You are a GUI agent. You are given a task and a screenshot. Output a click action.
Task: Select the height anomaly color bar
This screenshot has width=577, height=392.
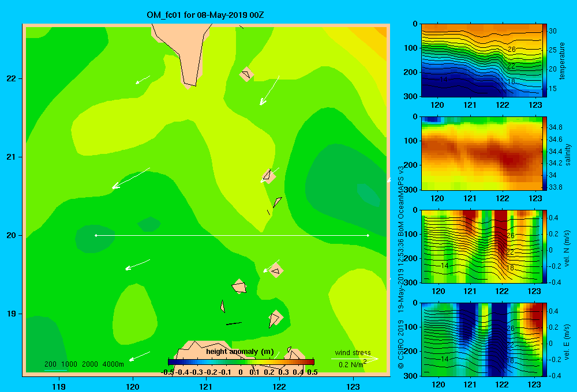pyautogui.click(x=241, y=362)
